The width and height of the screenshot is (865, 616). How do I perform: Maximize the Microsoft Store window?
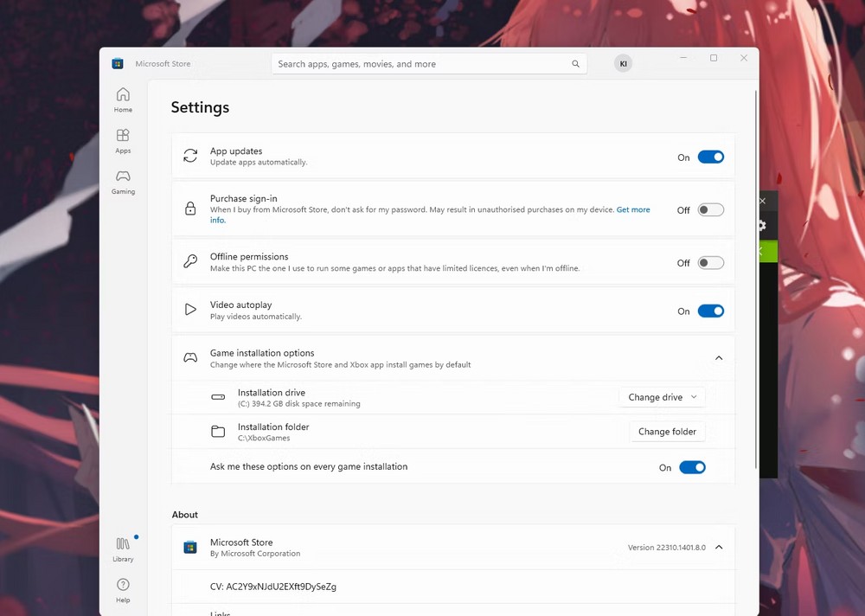(714, 58)
